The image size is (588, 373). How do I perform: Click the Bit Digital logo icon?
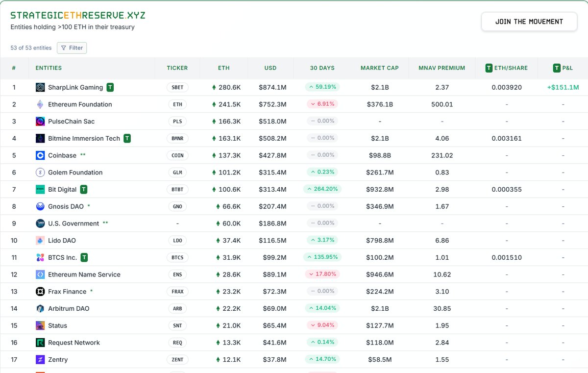(x=40, y=189)
